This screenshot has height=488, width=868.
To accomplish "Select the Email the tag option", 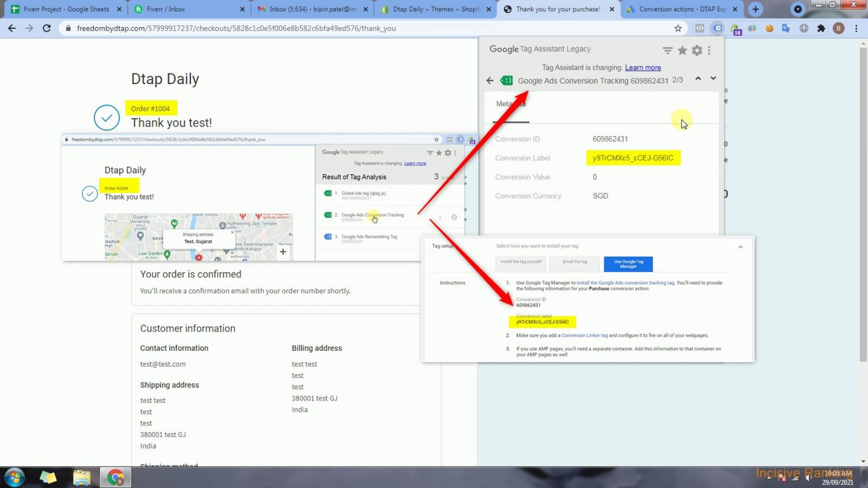I will pos(574,262).
